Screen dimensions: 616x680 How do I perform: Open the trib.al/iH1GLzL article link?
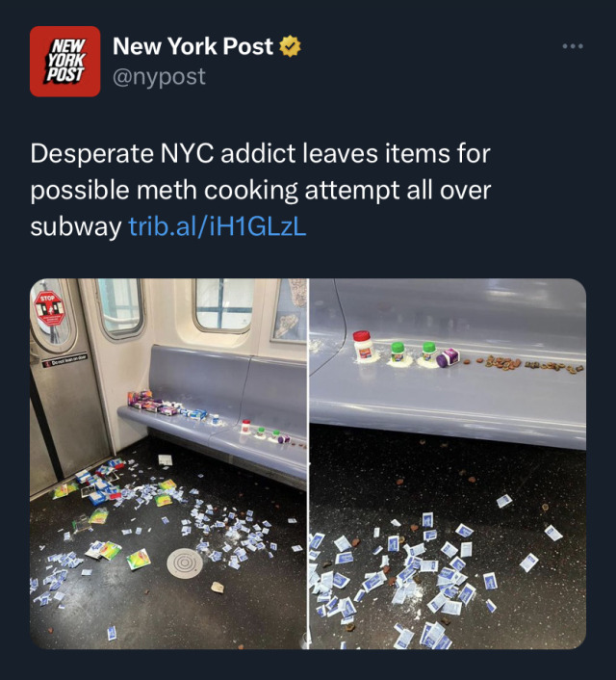tap(218, 226)
